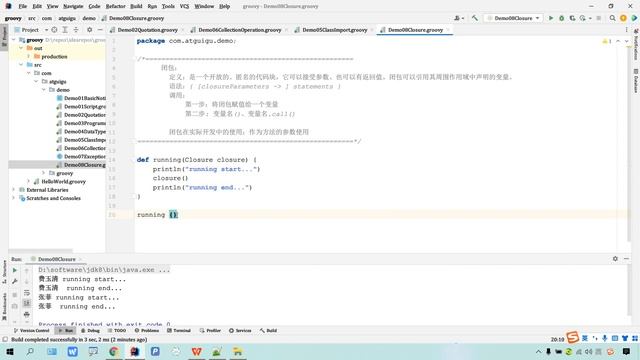
Task: Collapse the out folder
Action: [21, 48]
